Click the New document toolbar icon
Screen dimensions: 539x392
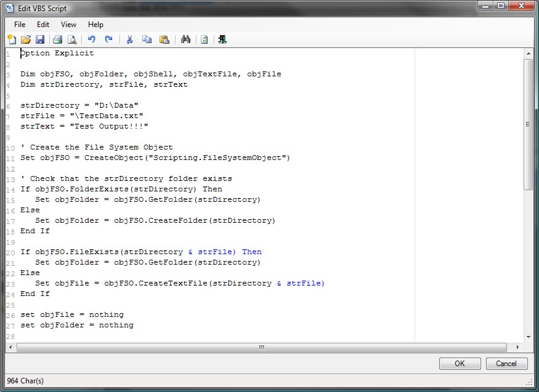coord(12,39)
